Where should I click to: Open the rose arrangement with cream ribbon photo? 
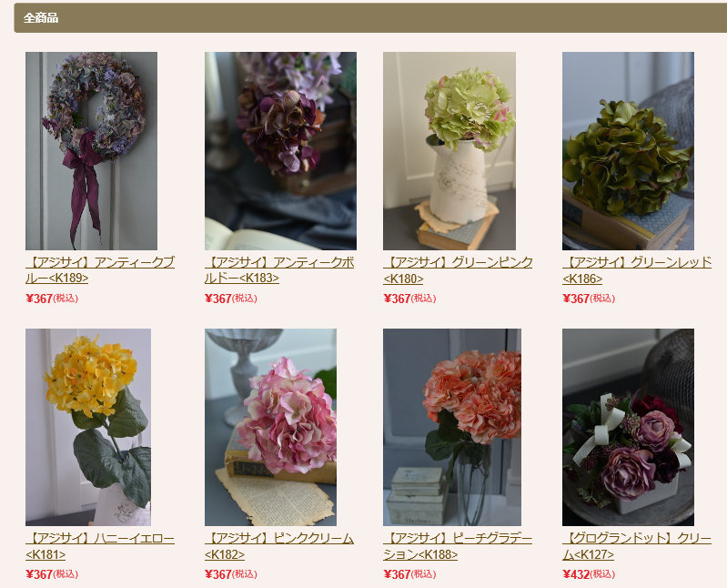628,427
